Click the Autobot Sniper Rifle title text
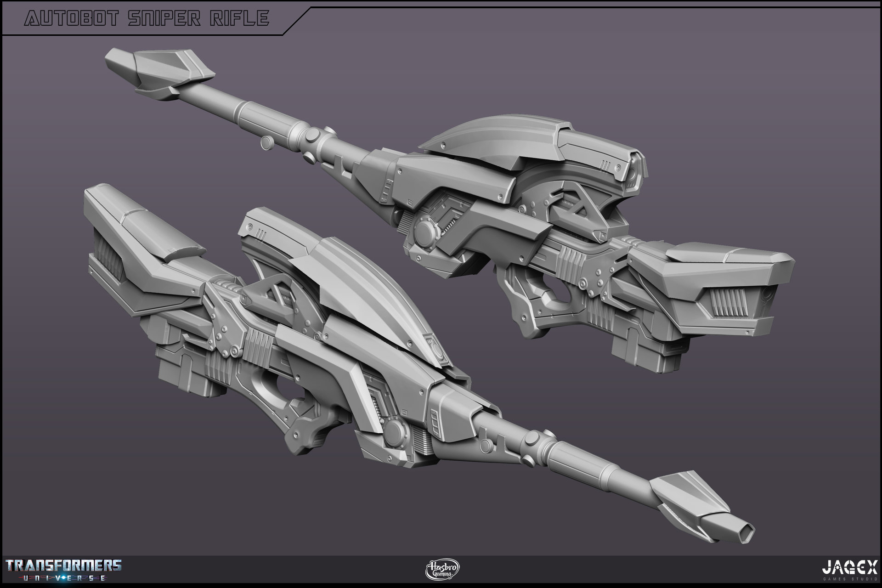882x588 pixels. click(146, 18)
